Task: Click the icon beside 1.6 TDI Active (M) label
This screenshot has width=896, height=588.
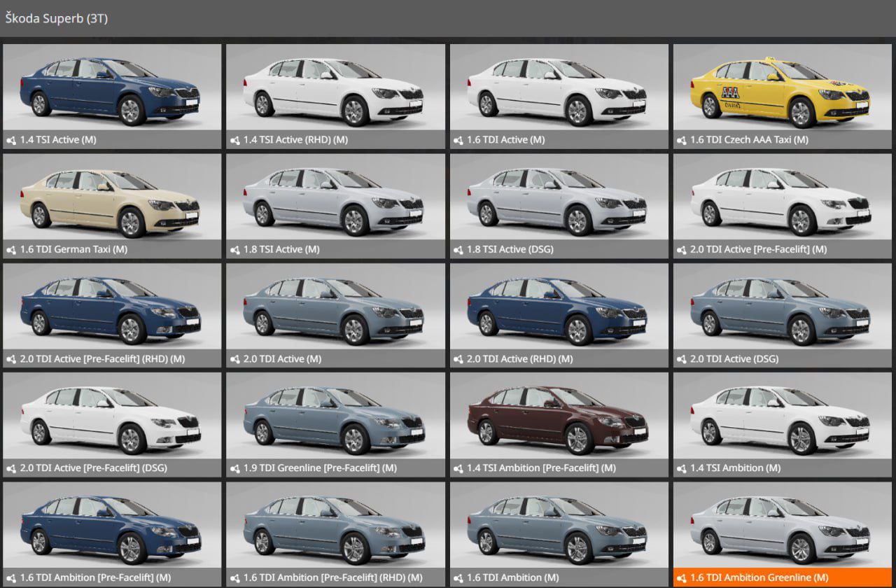Action: [x=458, y=140]
